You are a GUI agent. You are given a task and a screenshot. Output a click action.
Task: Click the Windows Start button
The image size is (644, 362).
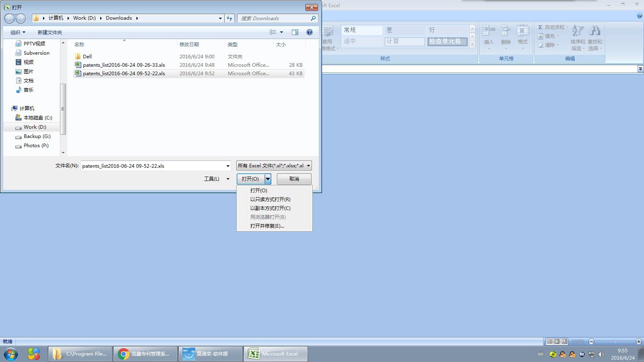tap(11, 354)
